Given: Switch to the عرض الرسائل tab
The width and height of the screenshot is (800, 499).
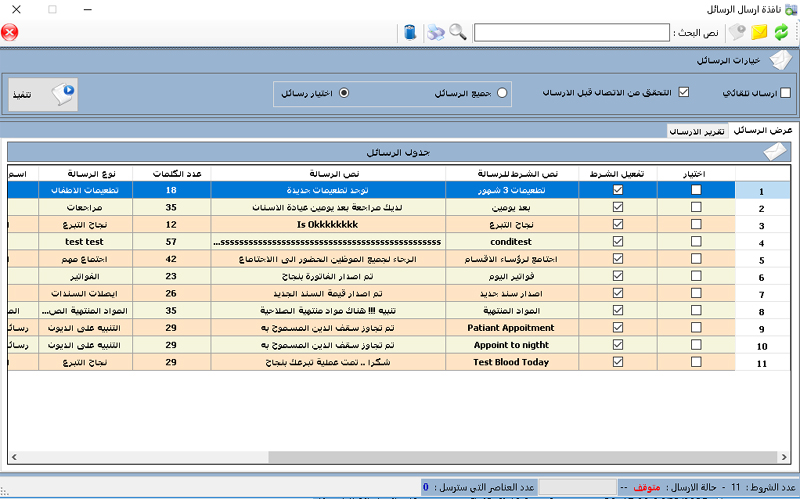Looking at the screenshot, I should point(762,131).
